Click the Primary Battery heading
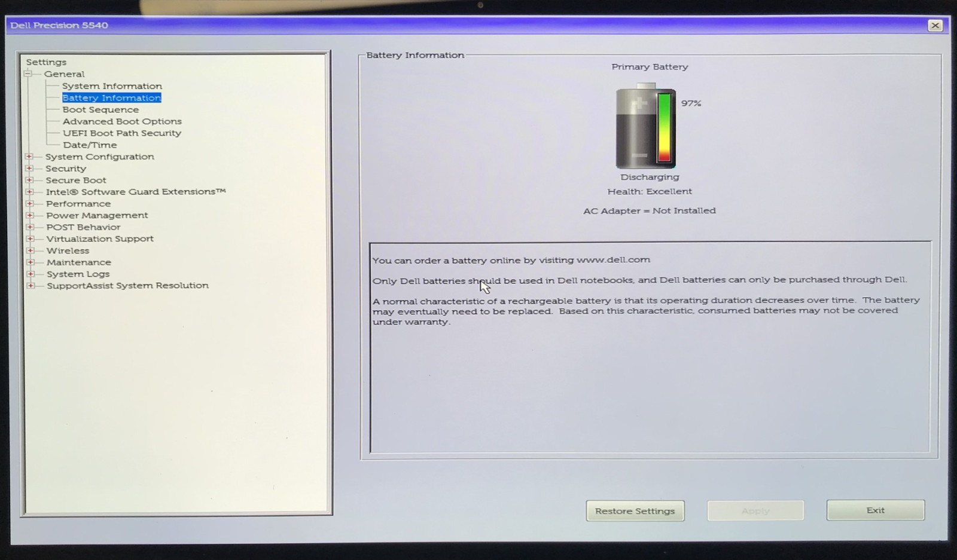957x560 pixels. pos(650,67)
